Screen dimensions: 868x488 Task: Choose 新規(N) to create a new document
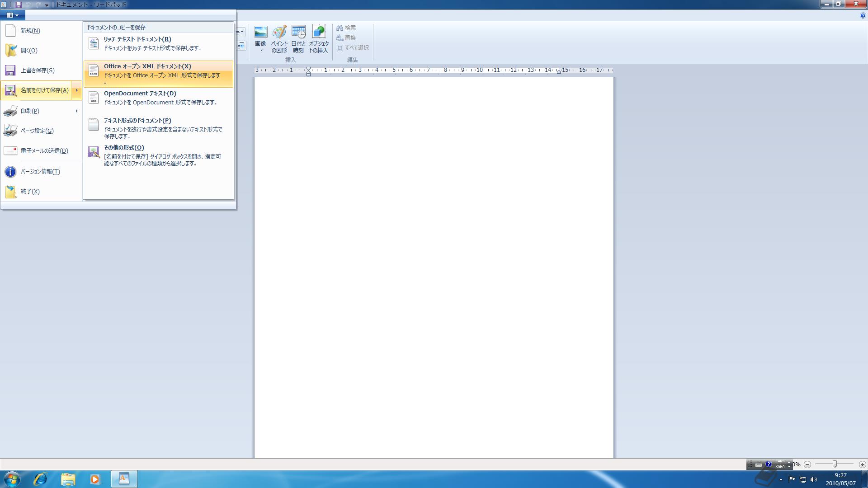pyautogui.click(x=41, y=31)
